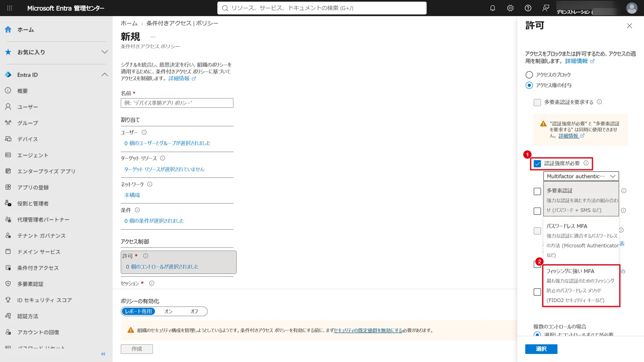The height and width of the screenshot is (362, 644).
Task: Select アクセスのブロック radio button
Action: pyautogui.click(x=529, y=75)
